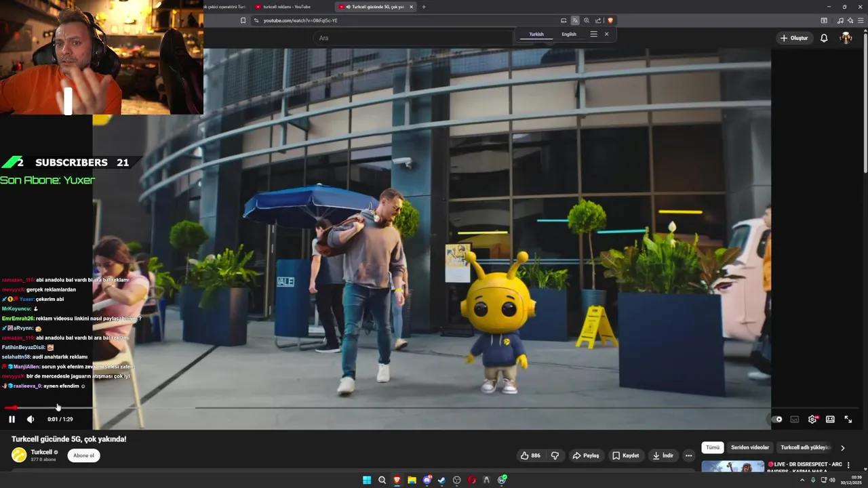868x488 pixels.
Task: Click the picture-in-picture address bar icon
Action: click(x=563, y=20)
